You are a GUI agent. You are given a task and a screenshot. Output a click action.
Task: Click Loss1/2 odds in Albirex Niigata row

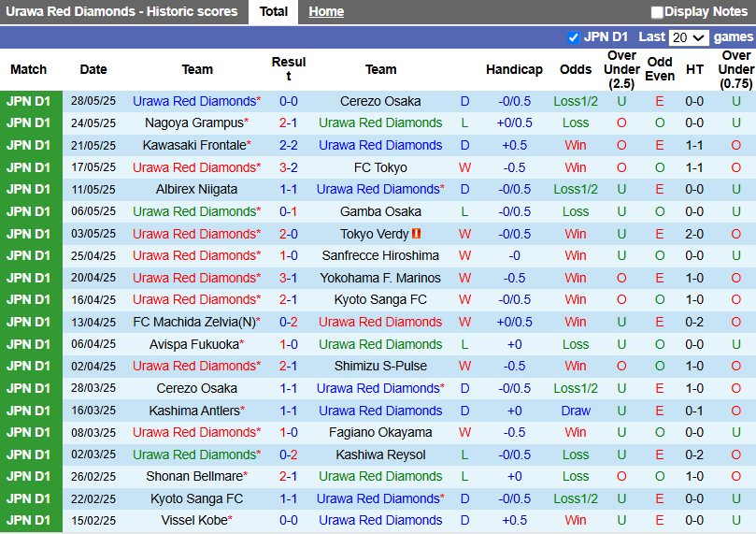576,189
